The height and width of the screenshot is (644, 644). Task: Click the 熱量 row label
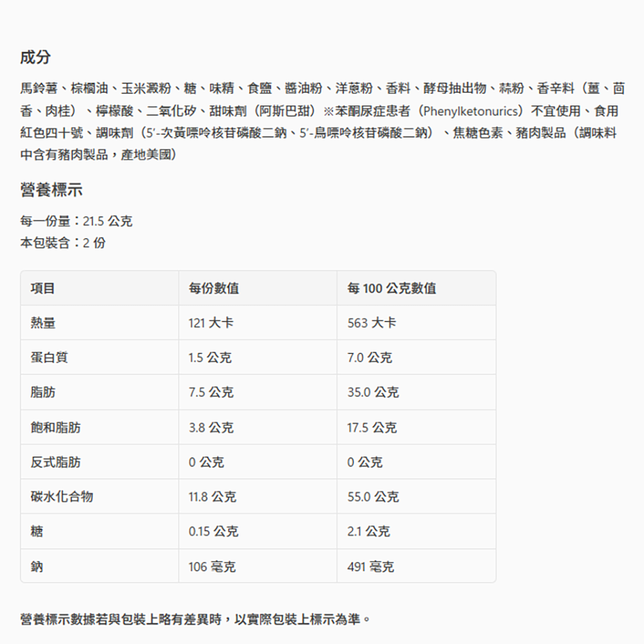(43, 323)
